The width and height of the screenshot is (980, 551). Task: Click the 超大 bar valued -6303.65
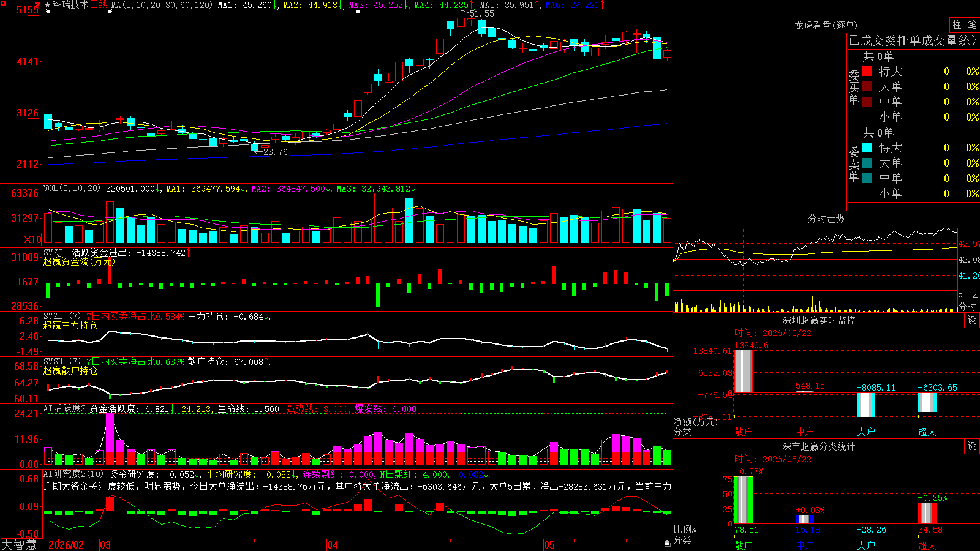pos(927,402)
